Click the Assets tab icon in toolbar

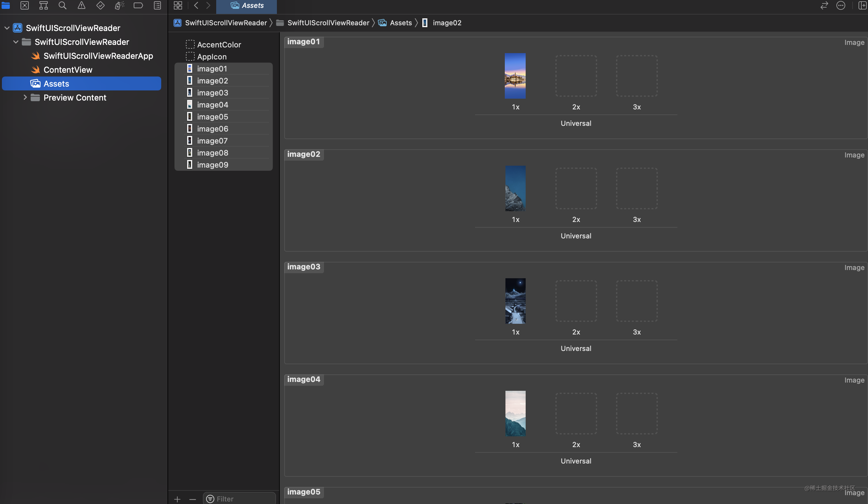233,5
